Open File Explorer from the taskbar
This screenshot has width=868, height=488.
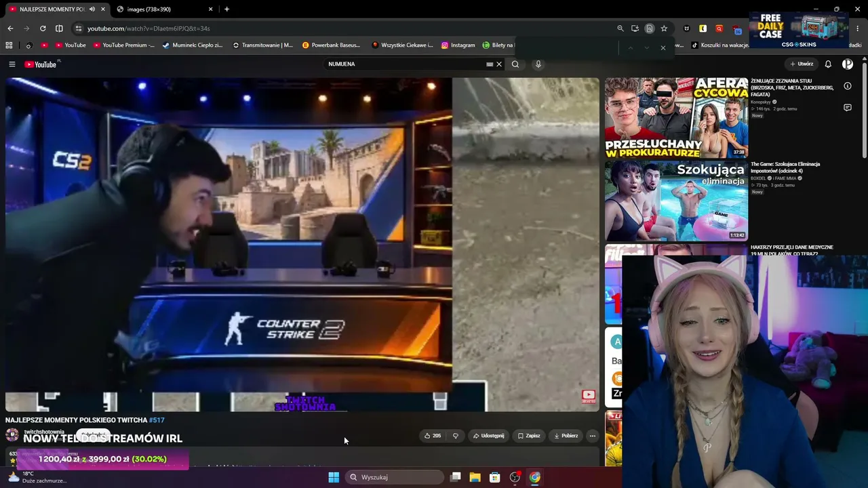(x=475, y=477)
